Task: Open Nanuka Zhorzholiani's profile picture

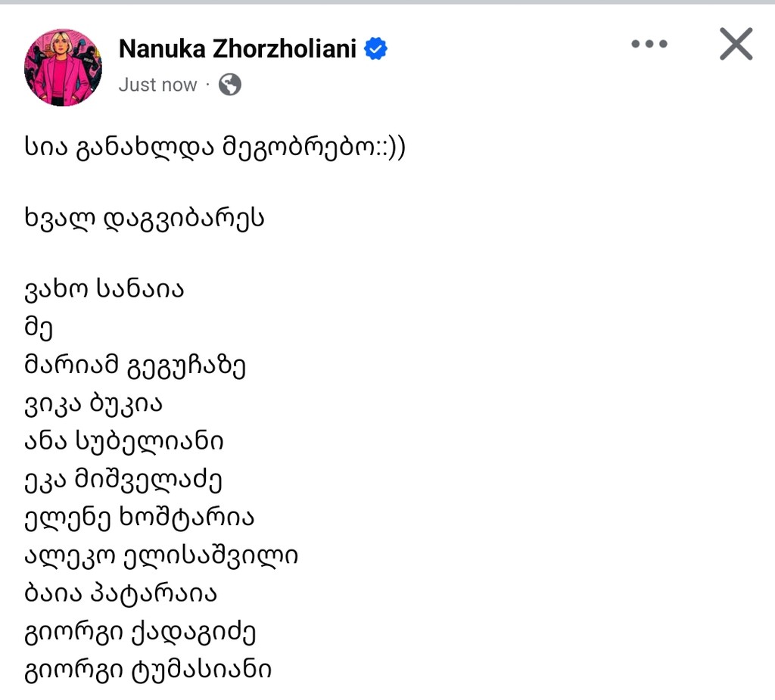Action: [x=64, y=67]
